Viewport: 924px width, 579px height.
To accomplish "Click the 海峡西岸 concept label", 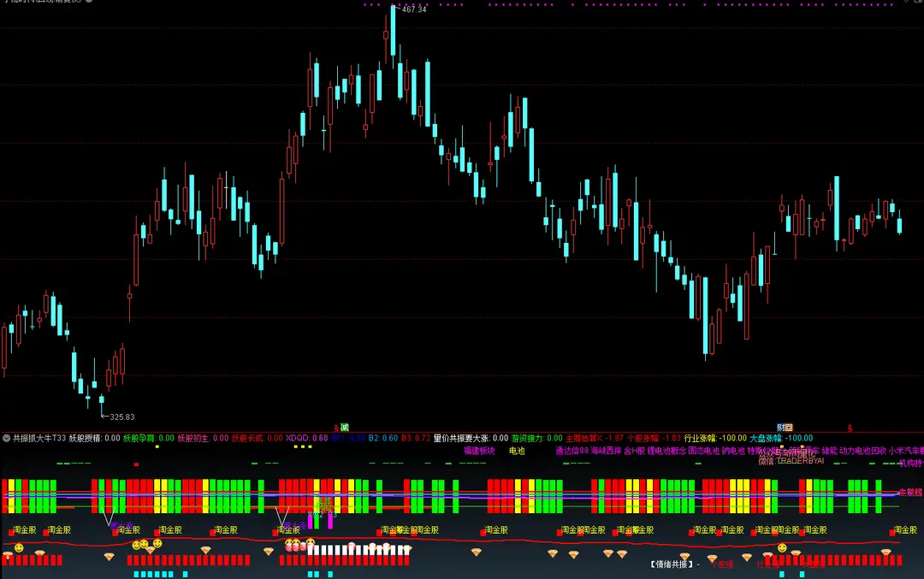I will coord(607,451).
